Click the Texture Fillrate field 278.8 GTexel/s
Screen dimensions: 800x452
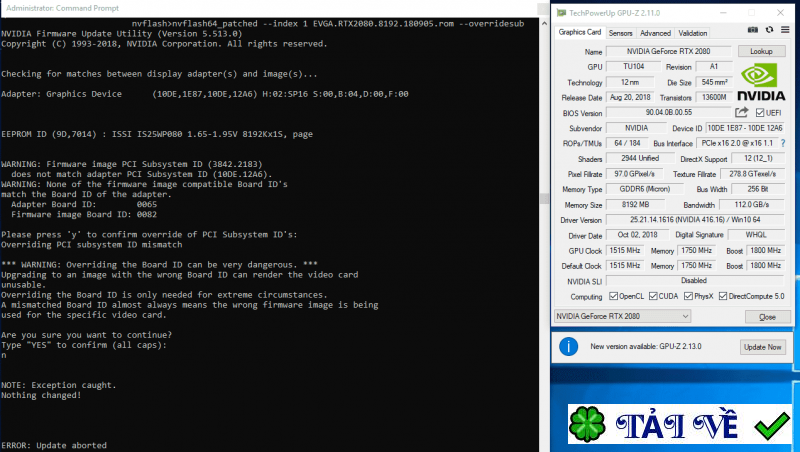[x=753, y=174]
